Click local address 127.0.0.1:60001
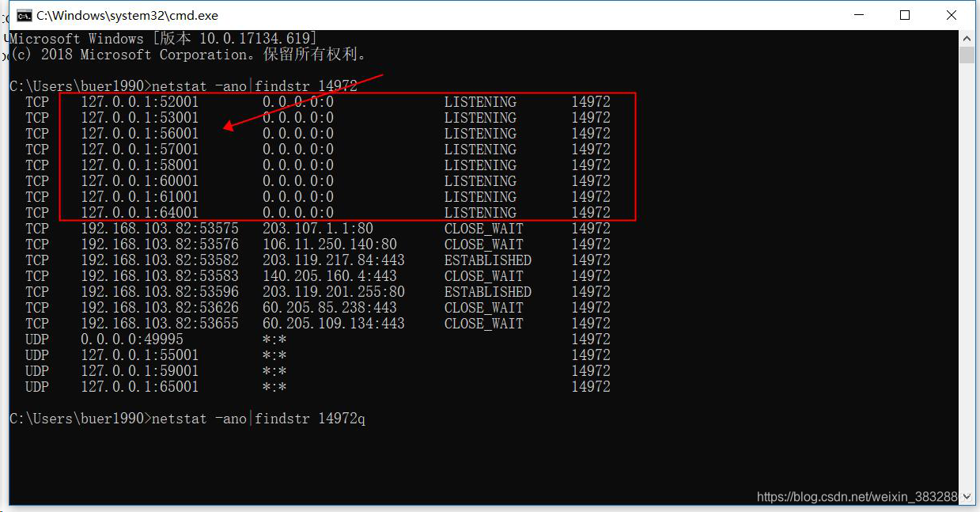This screenshot has height=512, width=980. [140, 181]
